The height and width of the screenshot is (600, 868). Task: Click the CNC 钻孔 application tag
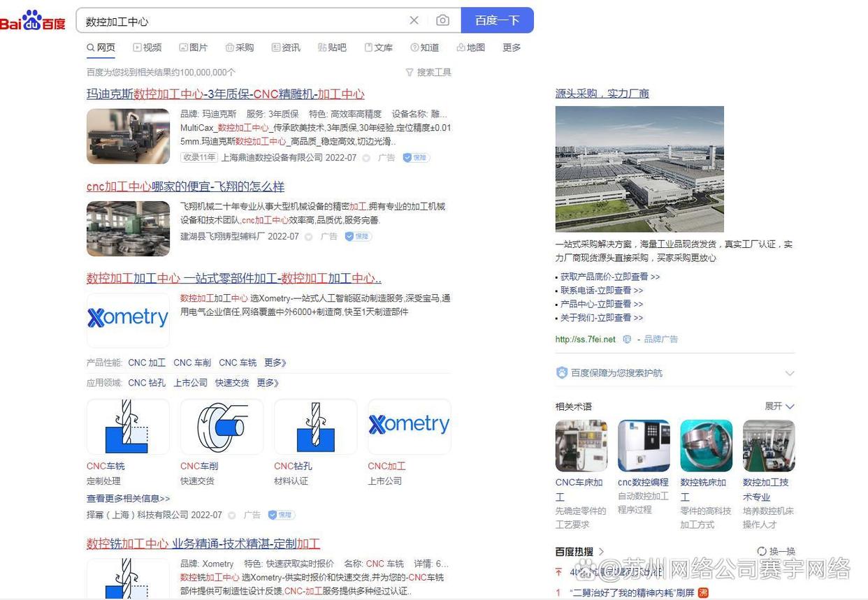pos(147,383)
